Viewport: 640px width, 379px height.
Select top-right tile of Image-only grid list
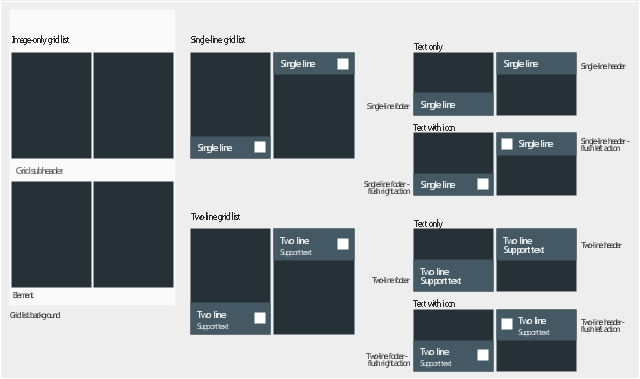pyautogui.click(x=133, y=105)
